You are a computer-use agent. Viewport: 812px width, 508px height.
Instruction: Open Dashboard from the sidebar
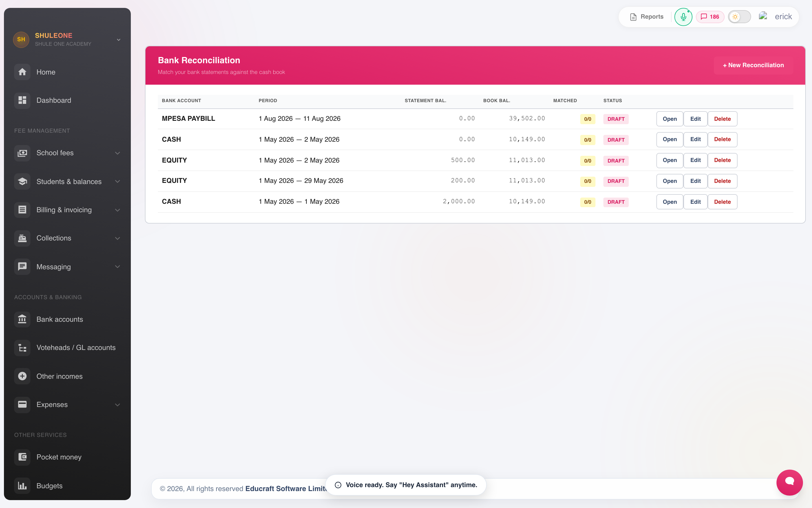(x=67, y=100)
